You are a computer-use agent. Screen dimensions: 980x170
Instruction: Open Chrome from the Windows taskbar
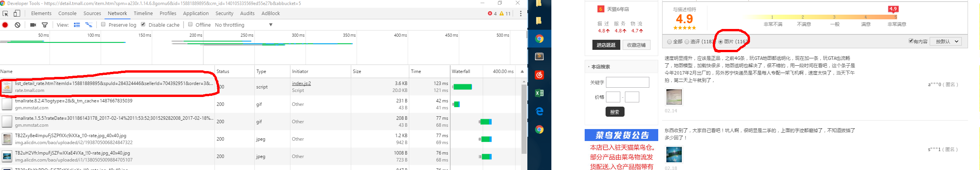[539, 39]
